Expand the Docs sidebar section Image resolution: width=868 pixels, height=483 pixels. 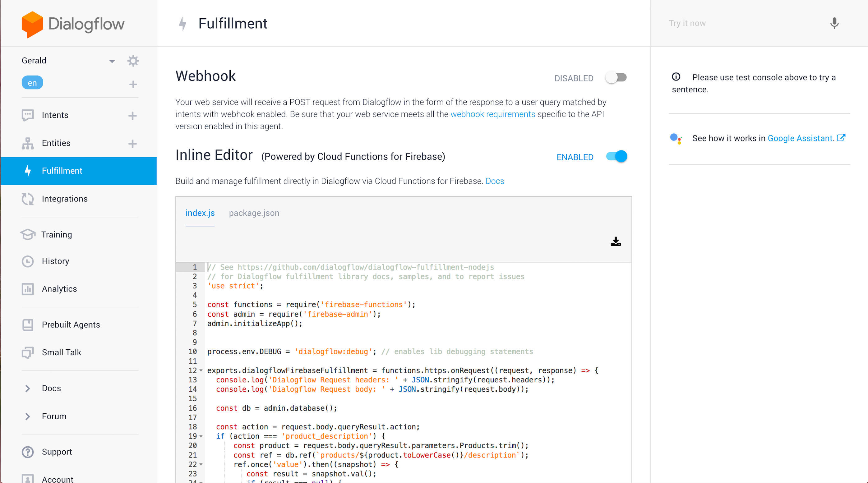[x=28, y=388]
